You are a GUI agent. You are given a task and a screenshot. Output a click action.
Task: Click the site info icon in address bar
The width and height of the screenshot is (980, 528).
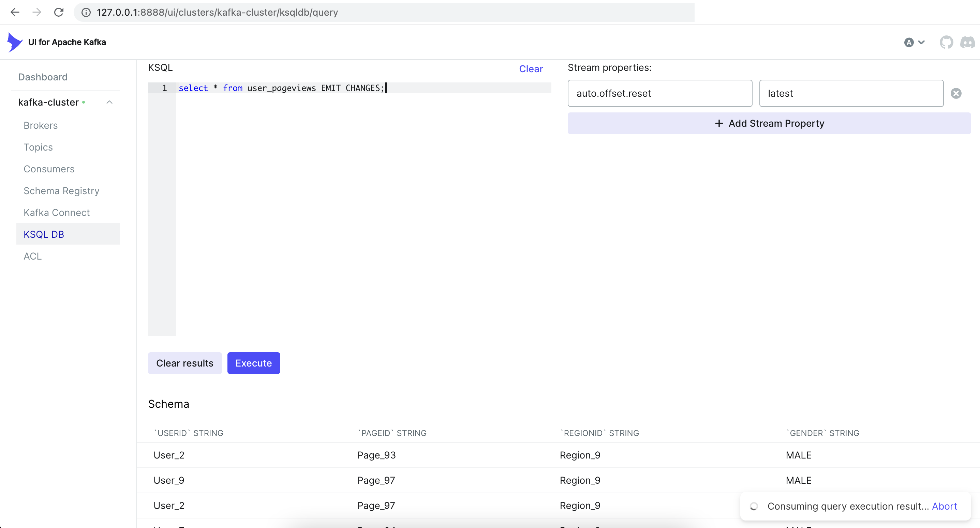pos(86,13)
